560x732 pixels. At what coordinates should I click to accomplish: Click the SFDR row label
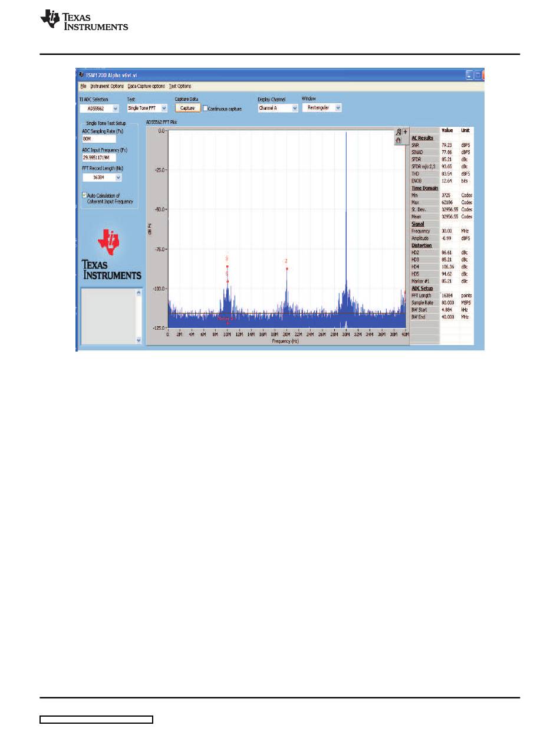coord(416,159)
